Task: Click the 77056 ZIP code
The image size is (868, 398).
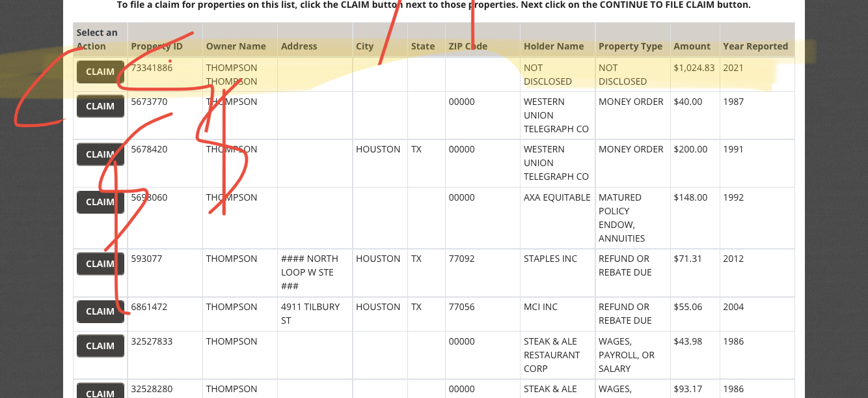Action: 462,307
